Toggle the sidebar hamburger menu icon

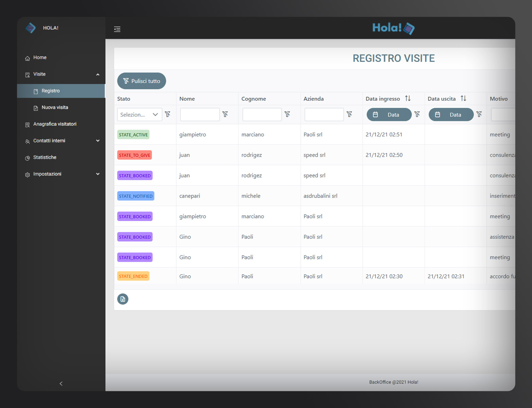[117, 29]
